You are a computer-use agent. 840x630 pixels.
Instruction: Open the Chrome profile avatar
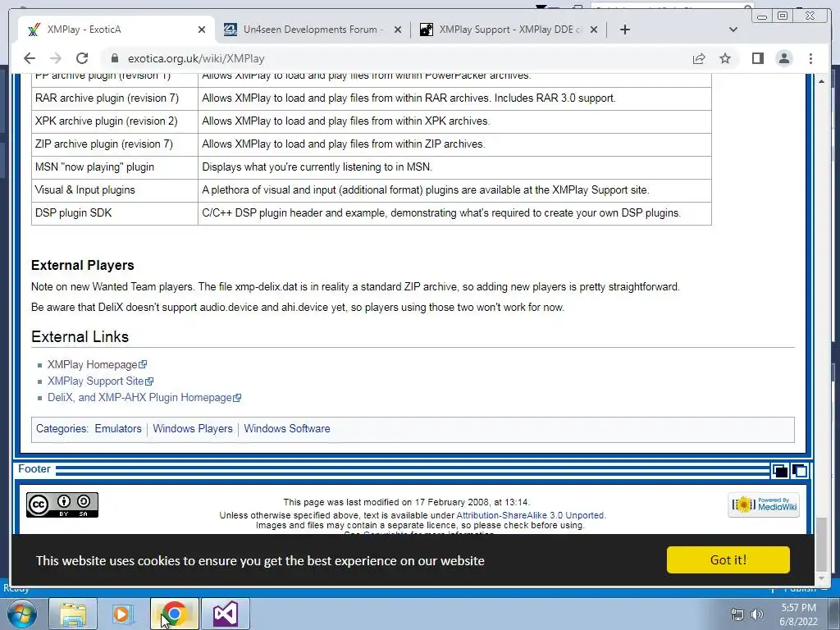783,58
